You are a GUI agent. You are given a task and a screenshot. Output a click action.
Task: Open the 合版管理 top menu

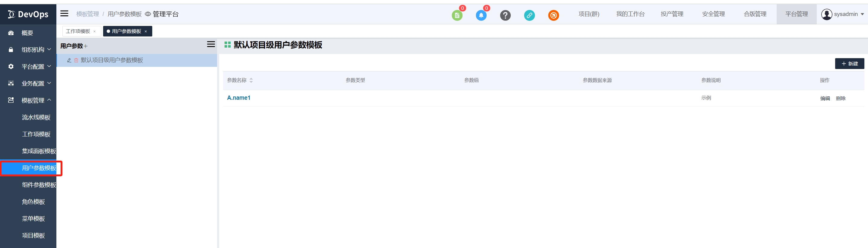click(x=755, y=14)
